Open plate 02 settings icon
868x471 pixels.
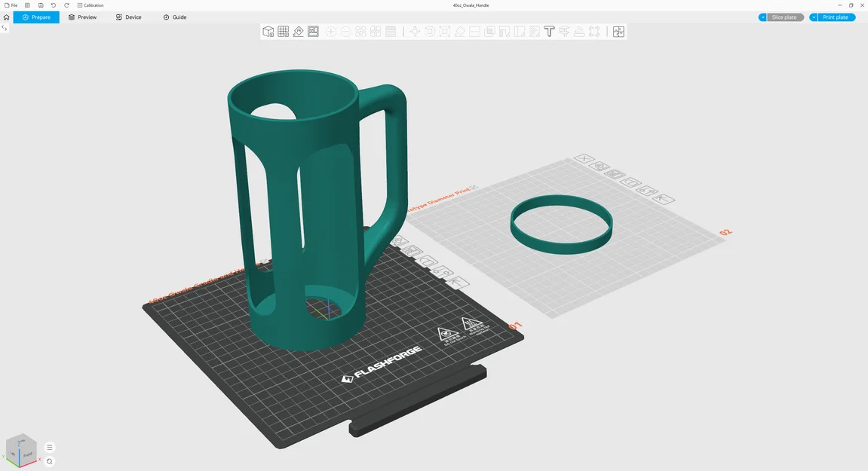647,191
